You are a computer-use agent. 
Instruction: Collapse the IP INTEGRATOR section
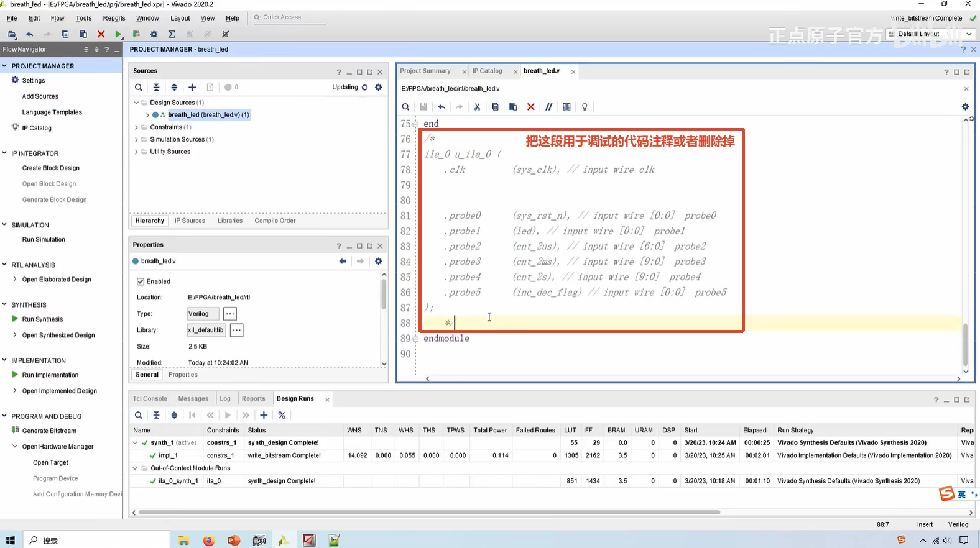(4, 153)
